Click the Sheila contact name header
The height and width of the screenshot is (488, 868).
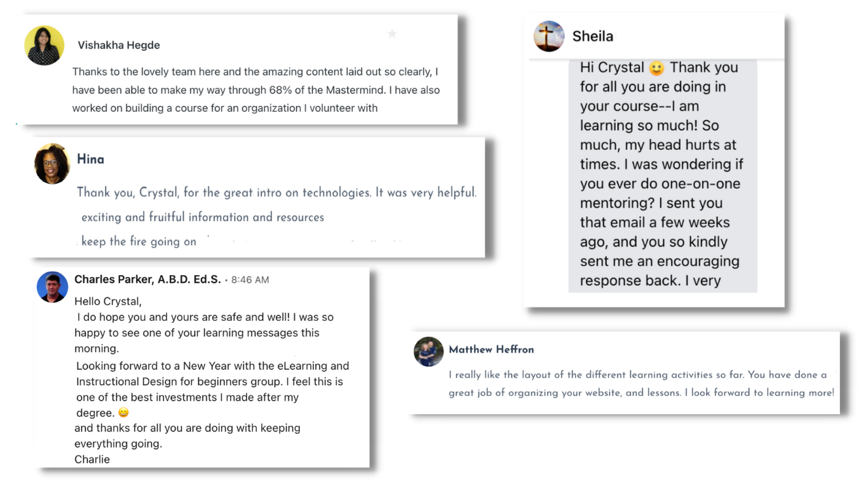click(x=592, y=36)
